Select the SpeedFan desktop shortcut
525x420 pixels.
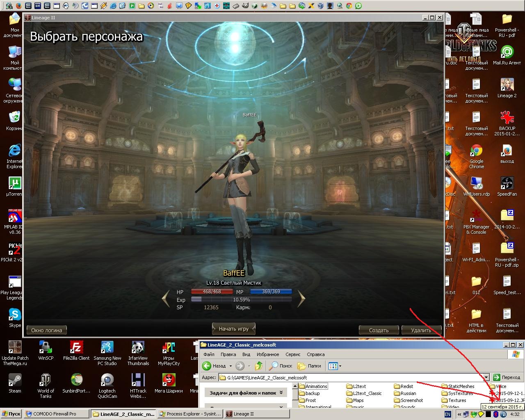[507, 187]
